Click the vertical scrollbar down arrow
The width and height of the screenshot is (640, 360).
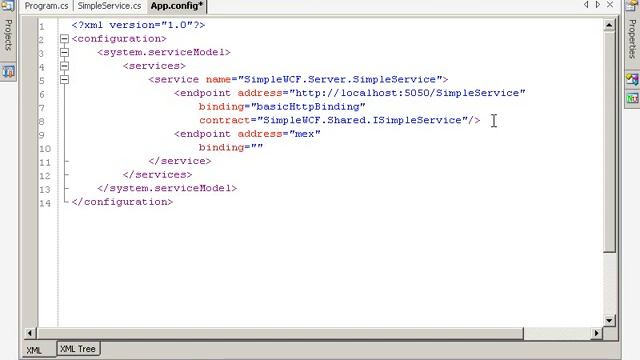coord(609,320)
